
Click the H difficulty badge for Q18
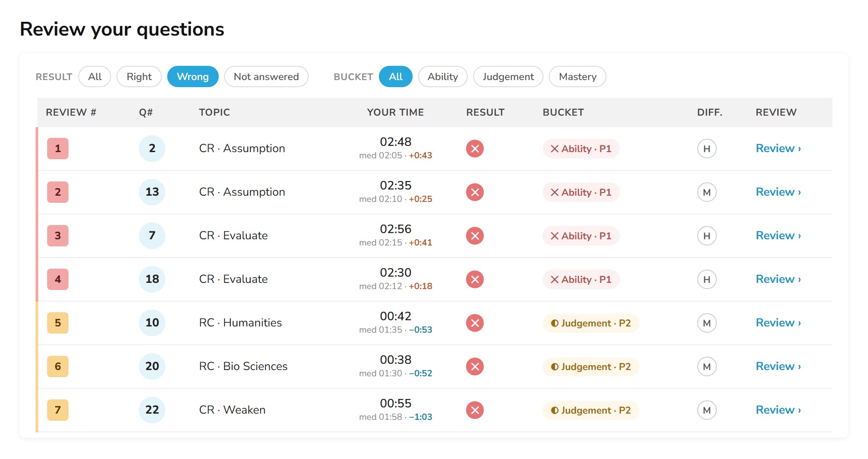click(707, 279)
